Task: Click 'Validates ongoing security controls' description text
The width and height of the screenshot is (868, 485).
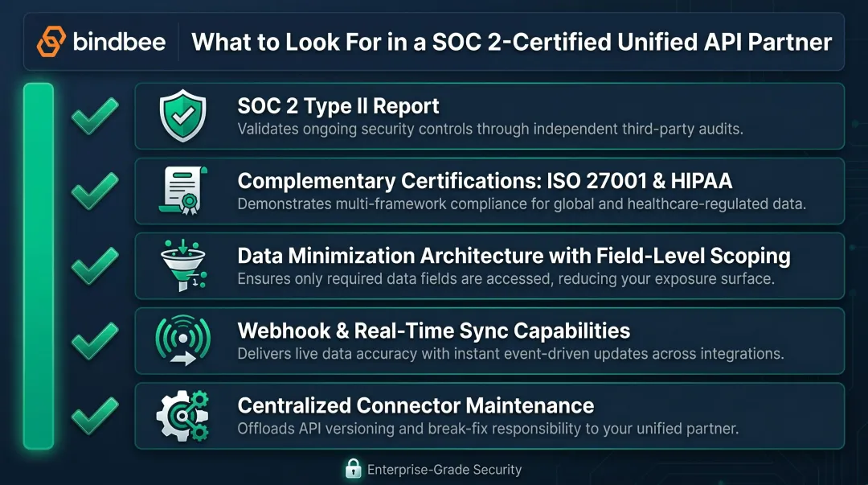Action: click(490, 129)
